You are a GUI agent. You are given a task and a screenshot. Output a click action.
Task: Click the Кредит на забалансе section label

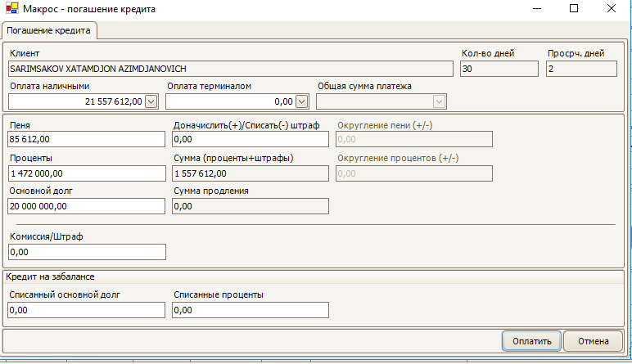pyautogui.click(x=50, y=276)
